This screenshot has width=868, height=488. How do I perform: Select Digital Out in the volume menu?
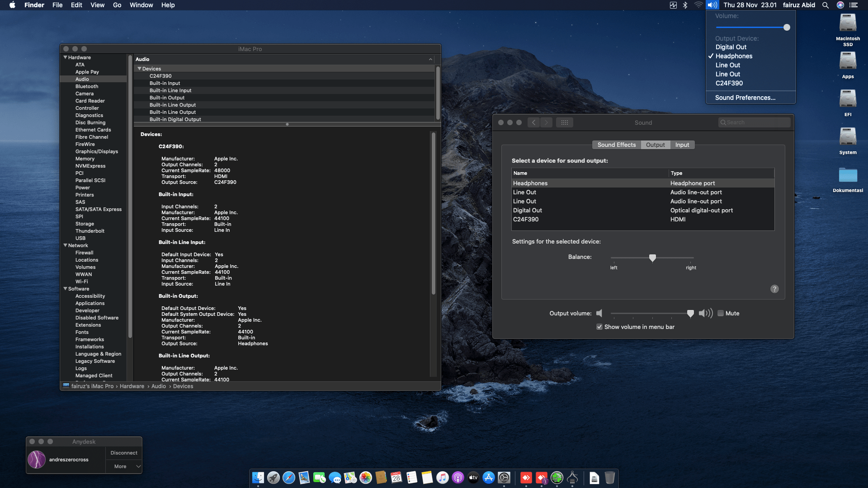[731, 47]
